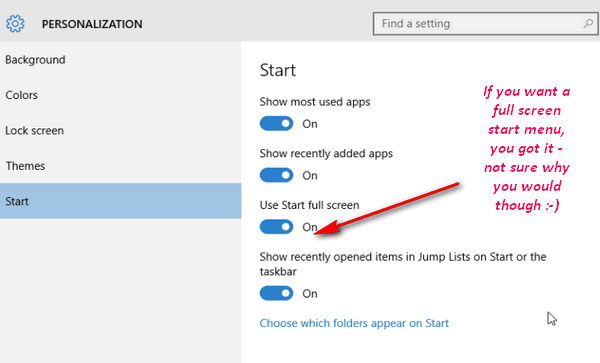
Task: Disable Use Start full screen switch
Action: click(276, 227)
